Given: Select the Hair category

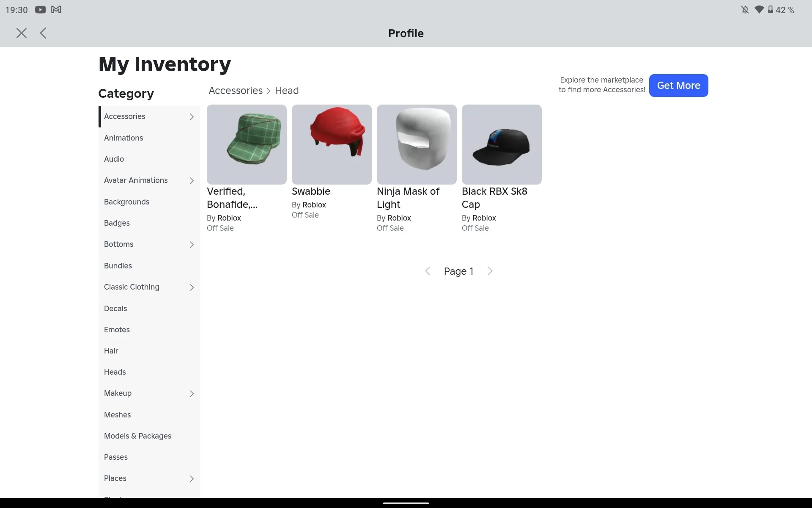Looking at the screenshot, I should point(149,351).
